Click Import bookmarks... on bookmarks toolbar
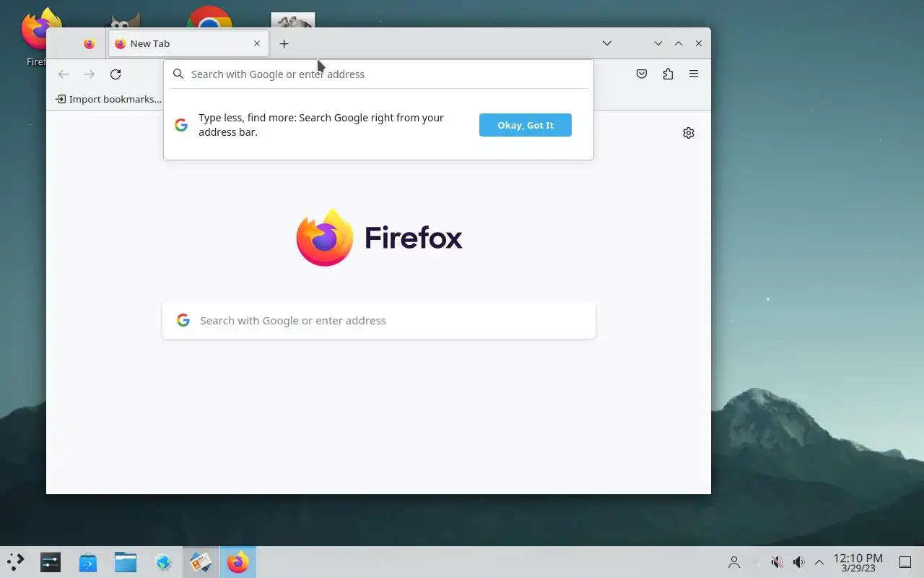 pos(108,99)
